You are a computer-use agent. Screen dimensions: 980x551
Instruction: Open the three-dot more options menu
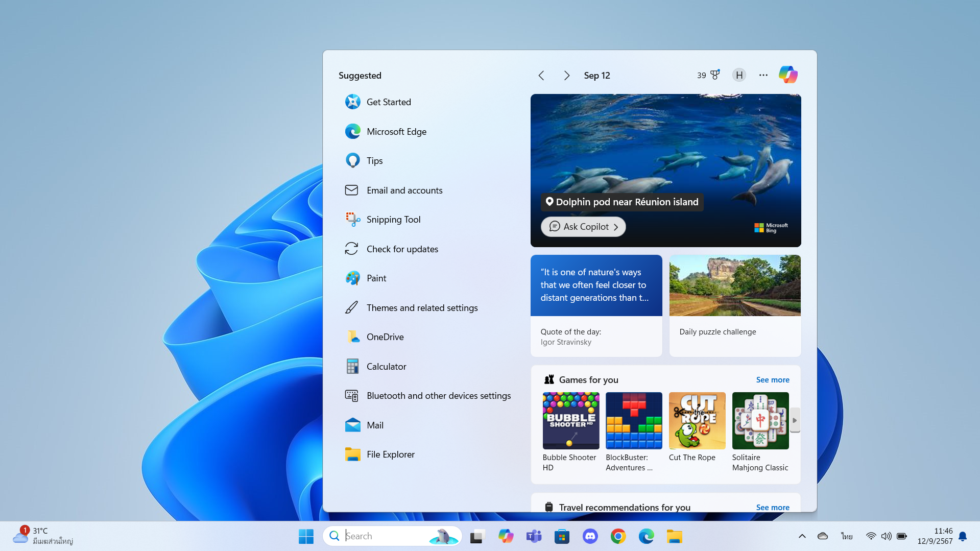click(x=763, y=75)
